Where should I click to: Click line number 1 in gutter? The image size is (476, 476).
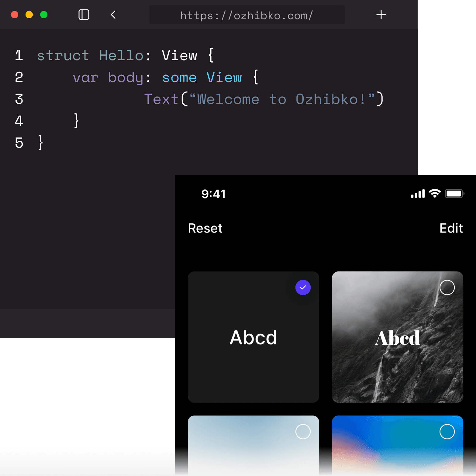[19, 56]
